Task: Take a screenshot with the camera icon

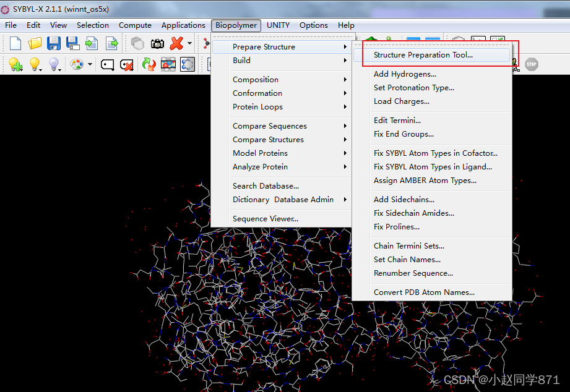Action: pyautogui.click(x=157, y=44)
